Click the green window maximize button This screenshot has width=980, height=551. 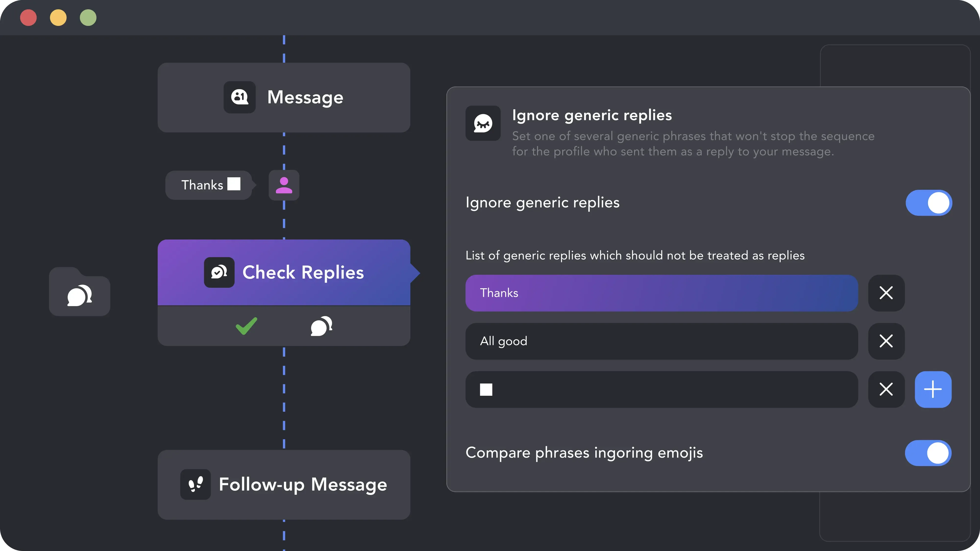click(x=88, y=17)
